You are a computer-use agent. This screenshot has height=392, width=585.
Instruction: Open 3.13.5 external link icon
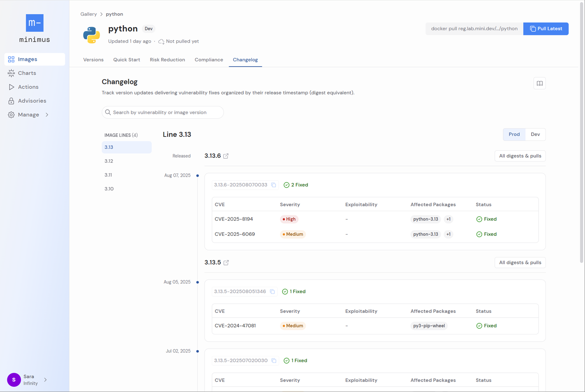(x=226, y=263)
